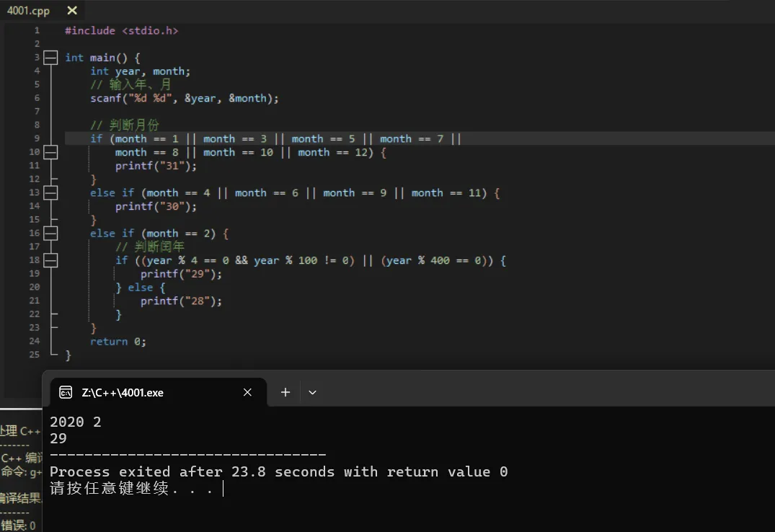
Task: Collapse the leap-year fold marker on line 18
Action: (x=50, y=260)
